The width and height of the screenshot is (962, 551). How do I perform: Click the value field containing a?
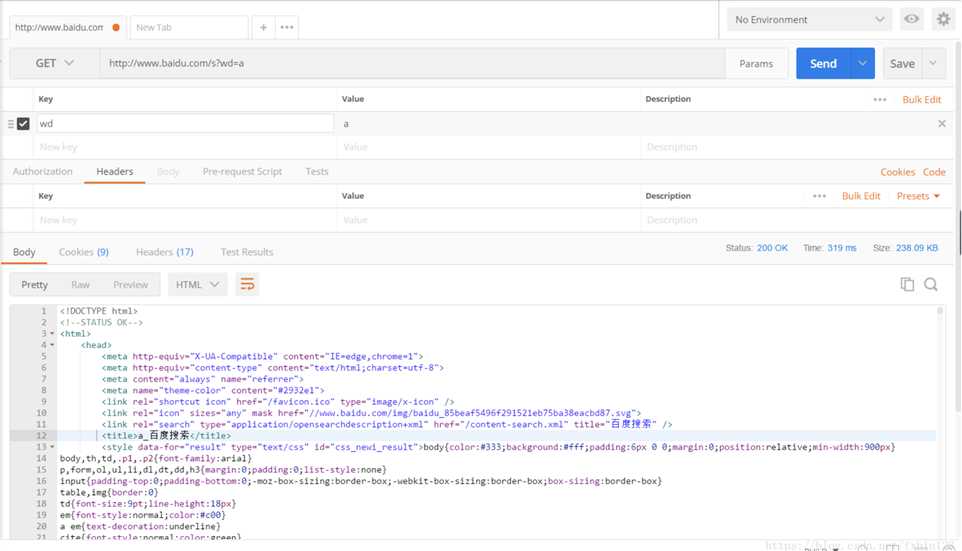488,123
